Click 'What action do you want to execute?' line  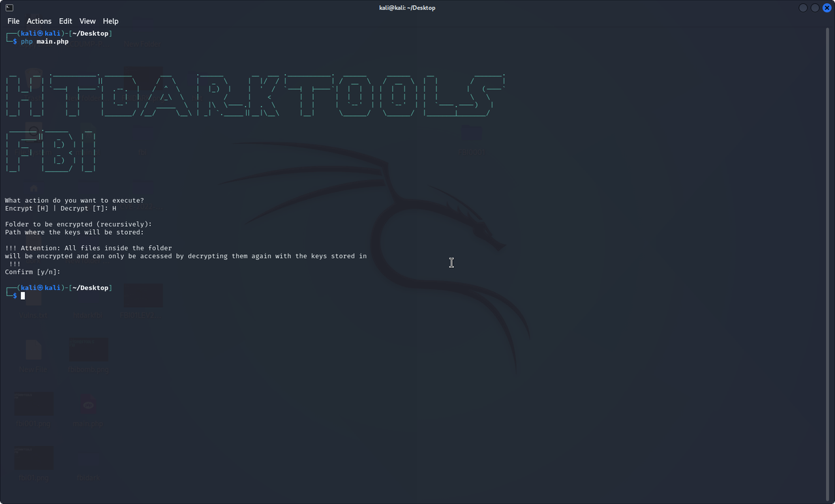tap(74, 201)
